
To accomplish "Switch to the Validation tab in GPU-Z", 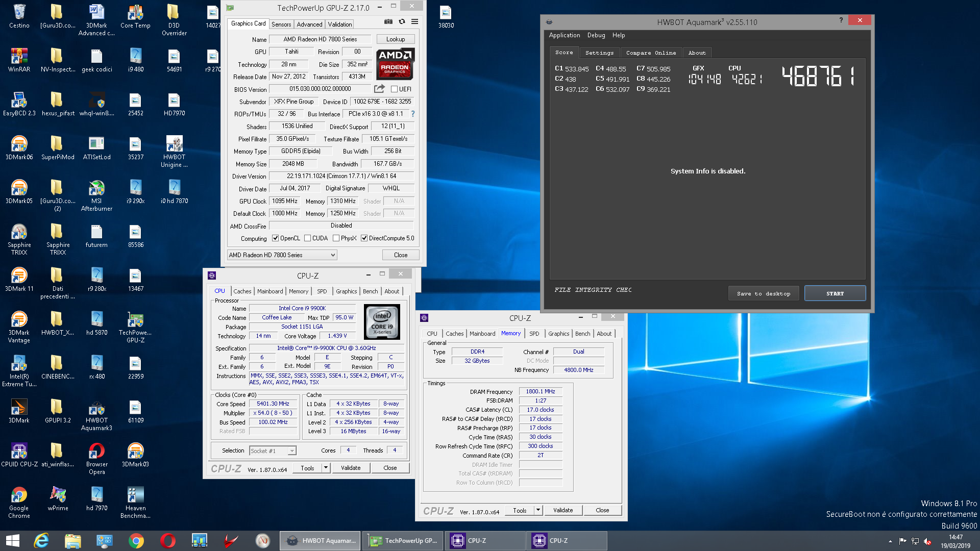I will (340, 24).
